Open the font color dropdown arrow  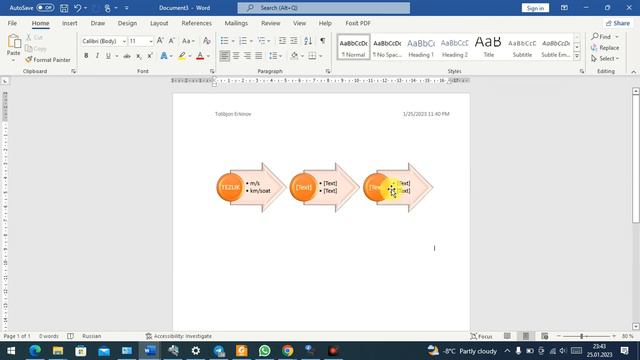point(208,56)
